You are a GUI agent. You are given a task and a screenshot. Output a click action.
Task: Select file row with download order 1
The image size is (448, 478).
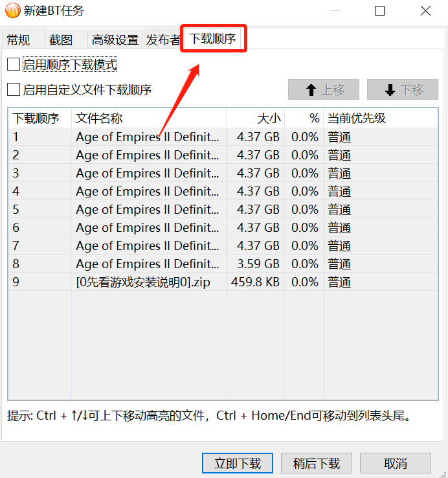pos(223,137)
